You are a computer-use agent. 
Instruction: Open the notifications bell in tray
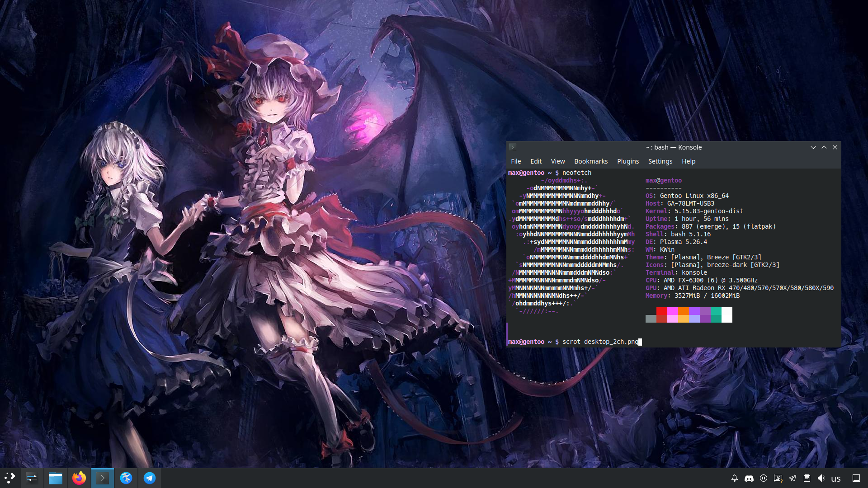coord(735,478)
